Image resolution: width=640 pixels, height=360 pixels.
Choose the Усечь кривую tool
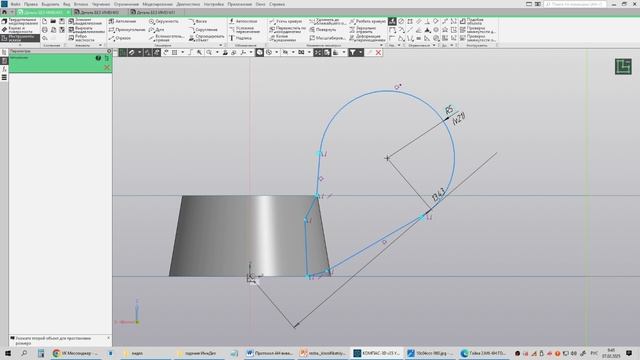click(286, 21)
